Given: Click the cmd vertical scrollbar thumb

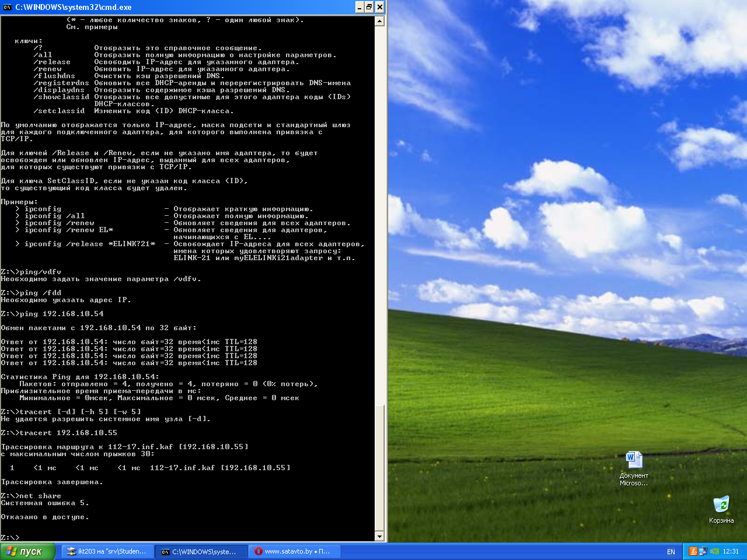Looking at the screenshot, I should pos(379,468).
